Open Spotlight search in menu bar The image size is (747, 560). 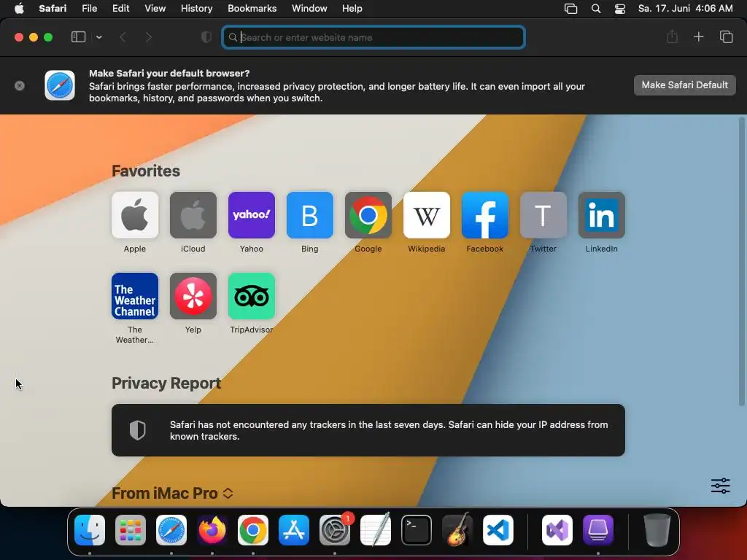(595, 9)
